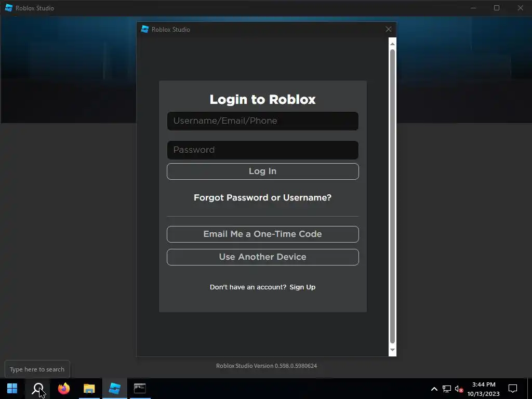Image resolution: width=532 pixels, height=399 pixels.
Task: Minimize the main Roblox Studio window
Action: [x=473, y=8]
